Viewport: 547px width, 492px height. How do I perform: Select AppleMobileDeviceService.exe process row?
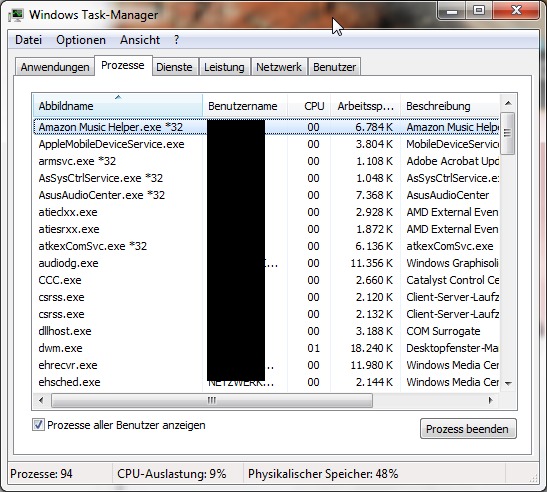click(x=266, y=144)
